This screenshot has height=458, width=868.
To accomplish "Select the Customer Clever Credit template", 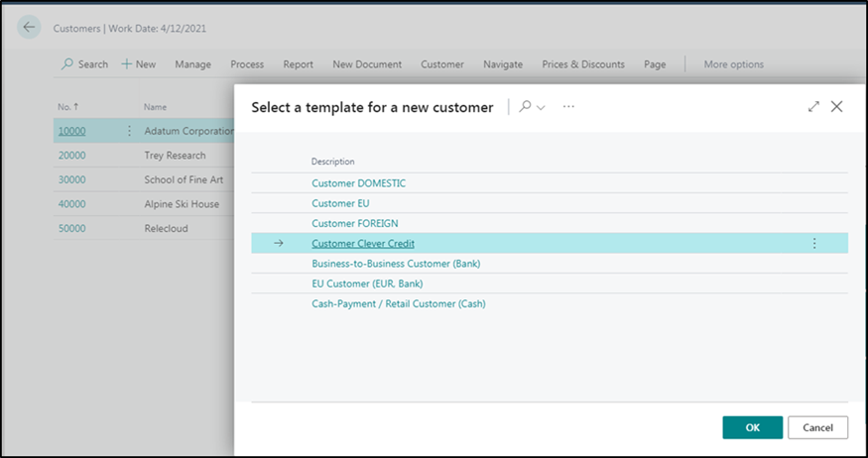I will tap(363, 244).
